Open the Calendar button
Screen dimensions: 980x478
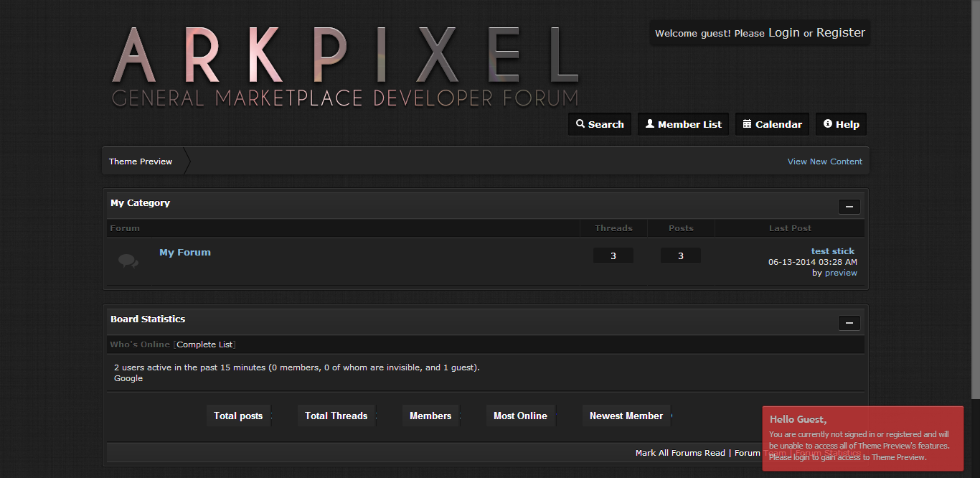tap(773, 124)
